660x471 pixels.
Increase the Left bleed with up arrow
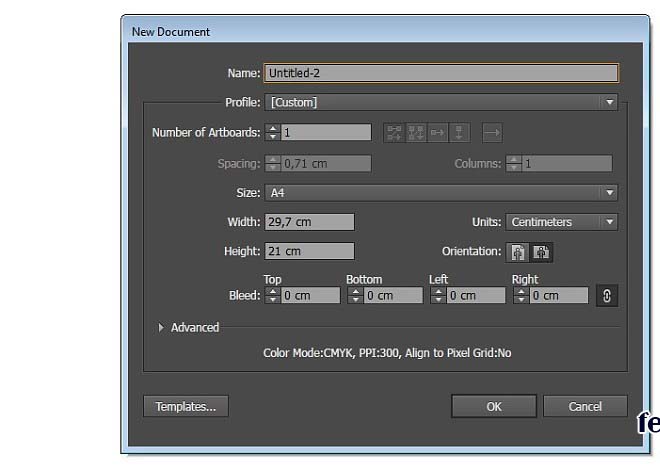pos(439,292)
